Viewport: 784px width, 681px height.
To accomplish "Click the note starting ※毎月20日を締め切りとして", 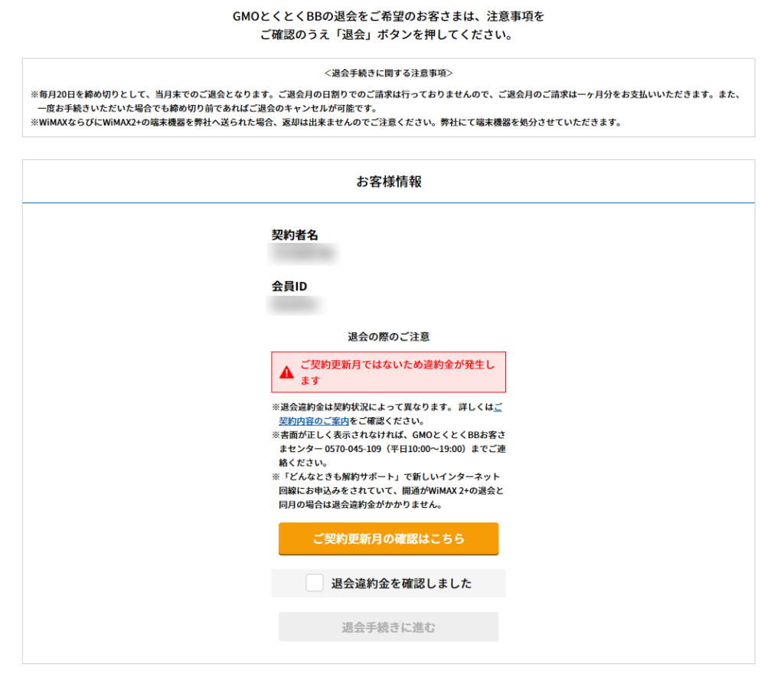I will (386, 101).
